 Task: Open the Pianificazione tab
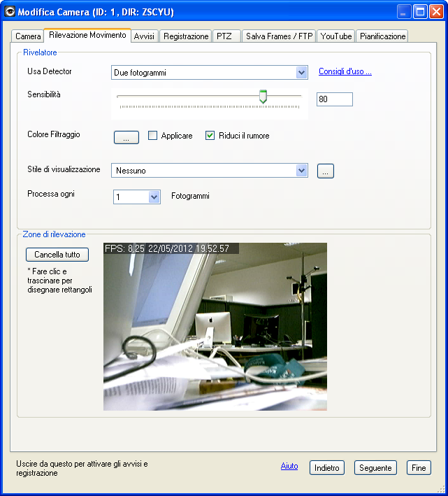point(382,36)
